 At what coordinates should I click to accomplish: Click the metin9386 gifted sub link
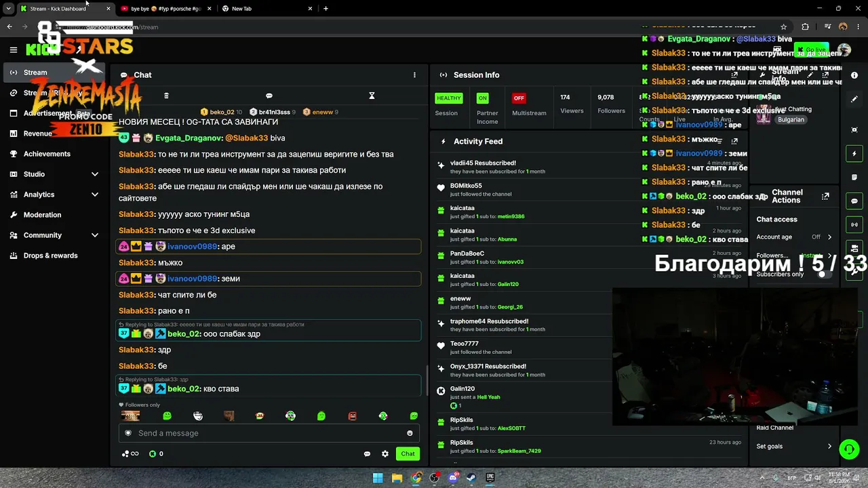point(511,217)
